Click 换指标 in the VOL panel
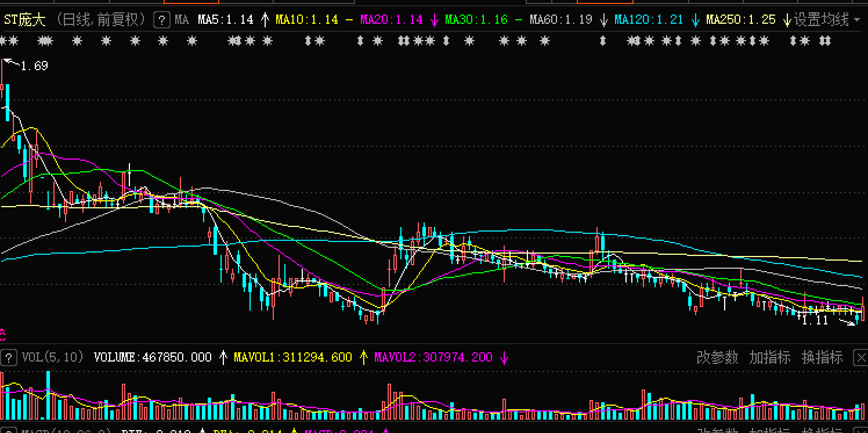This screenshot has height=433, width=868. [x=822, y=358]
